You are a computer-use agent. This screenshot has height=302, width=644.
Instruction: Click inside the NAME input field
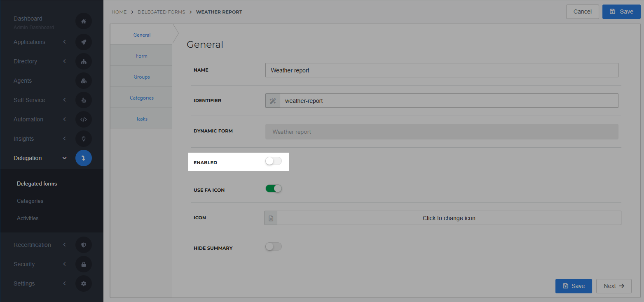click(x=441, y=70)
